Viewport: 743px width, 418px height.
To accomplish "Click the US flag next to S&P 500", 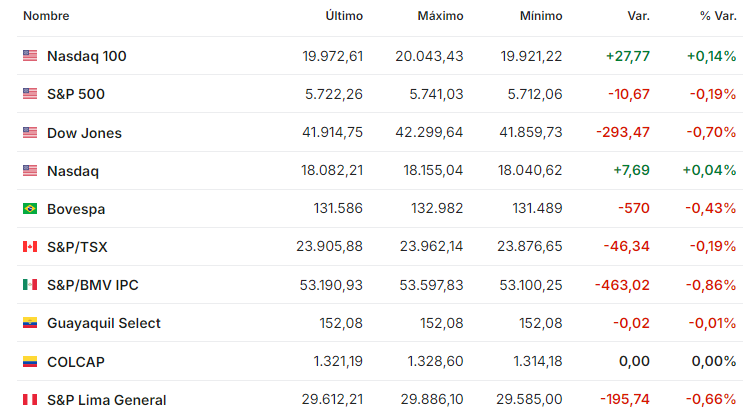I will tap(30, 94).
